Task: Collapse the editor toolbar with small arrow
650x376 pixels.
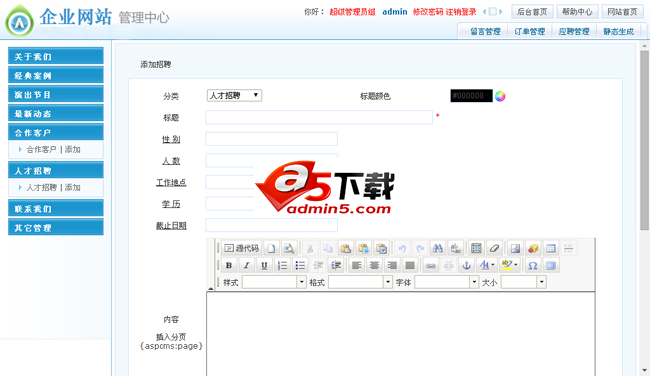Action: coord(211,288)
